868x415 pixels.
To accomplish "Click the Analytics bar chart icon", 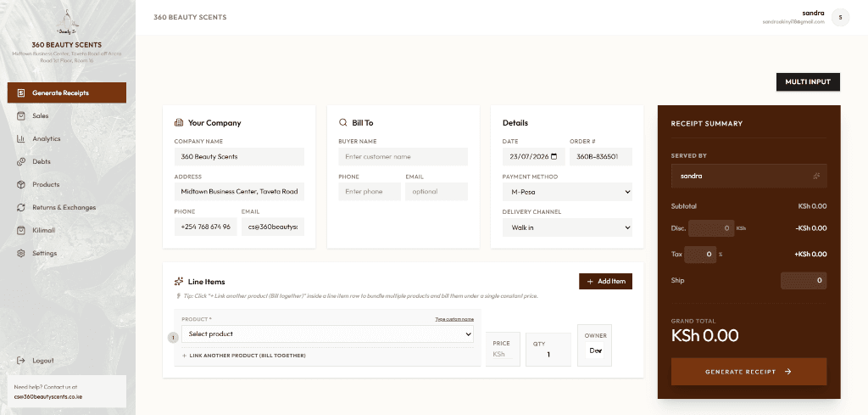I will (21, 138).
